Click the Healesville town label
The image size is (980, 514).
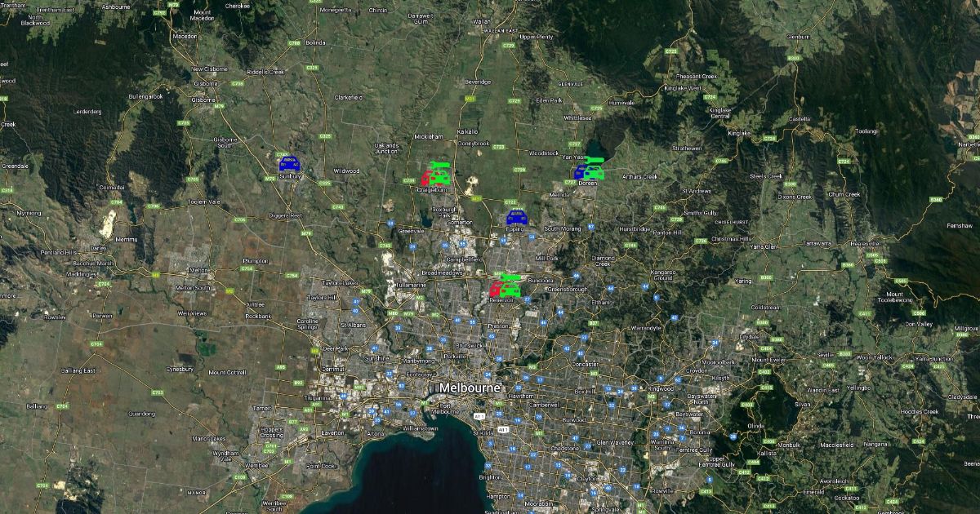[864, 243]
